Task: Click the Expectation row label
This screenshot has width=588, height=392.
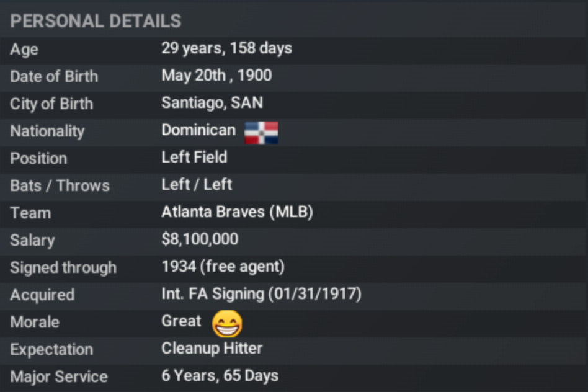Action: point(51,349)
